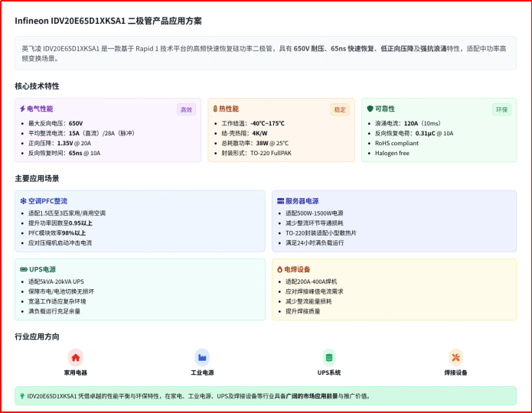Click the lightning bolt icon beside 电气性能
The image size is (532, 413).
23,109
